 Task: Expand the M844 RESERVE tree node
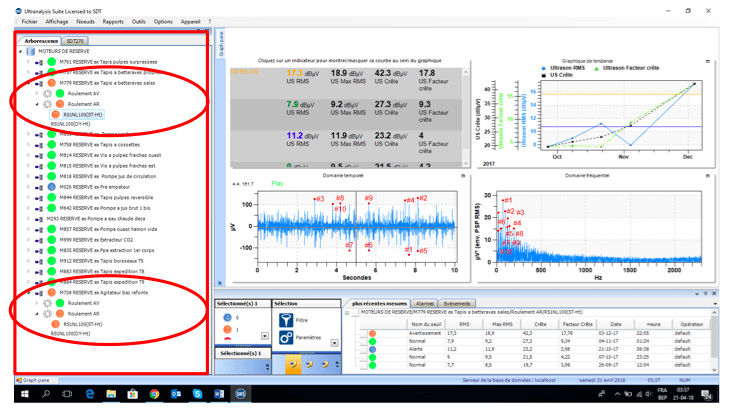point(30,197)
